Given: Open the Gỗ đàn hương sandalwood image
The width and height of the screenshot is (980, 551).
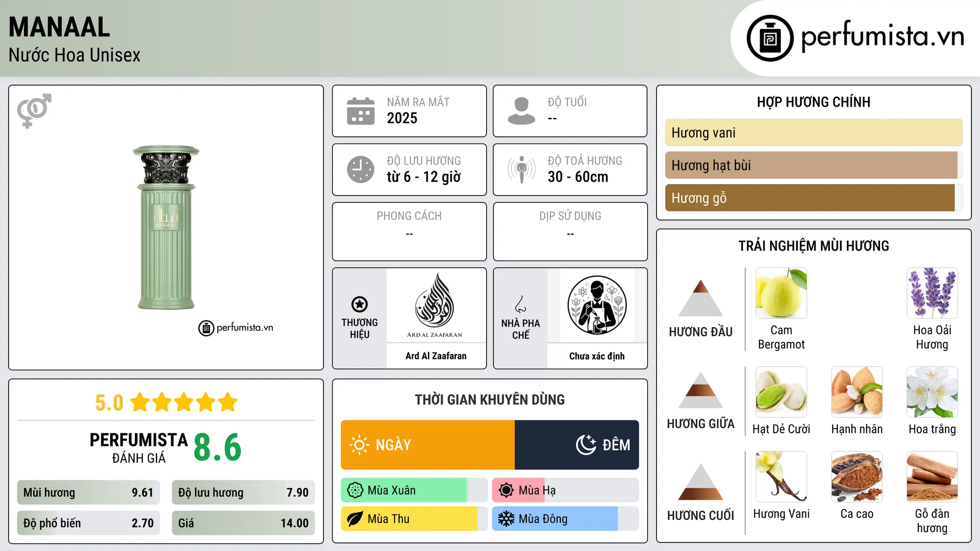Looking at the screenshot, I should tap(932, 477).
